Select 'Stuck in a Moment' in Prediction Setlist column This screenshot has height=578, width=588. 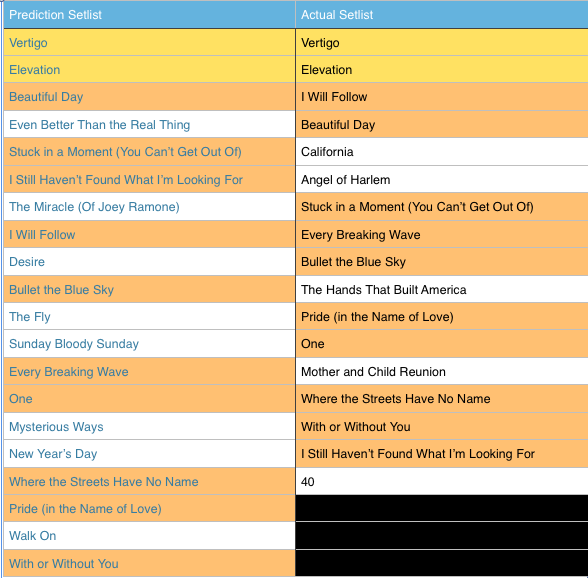[x=149, y=152]
